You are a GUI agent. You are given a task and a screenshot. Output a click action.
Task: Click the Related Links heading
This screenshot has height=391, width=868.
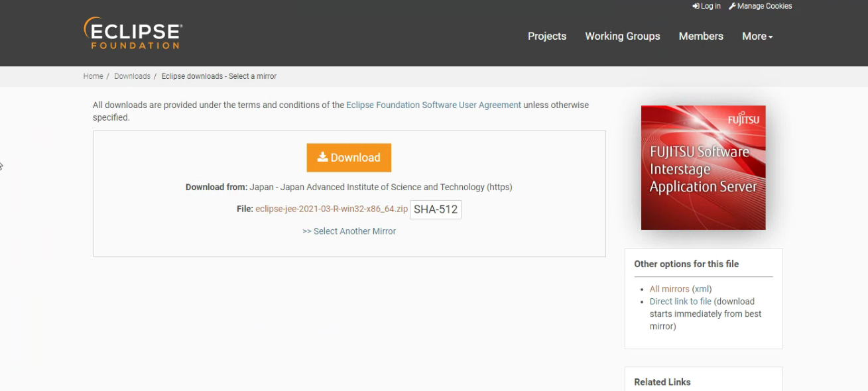662,382
